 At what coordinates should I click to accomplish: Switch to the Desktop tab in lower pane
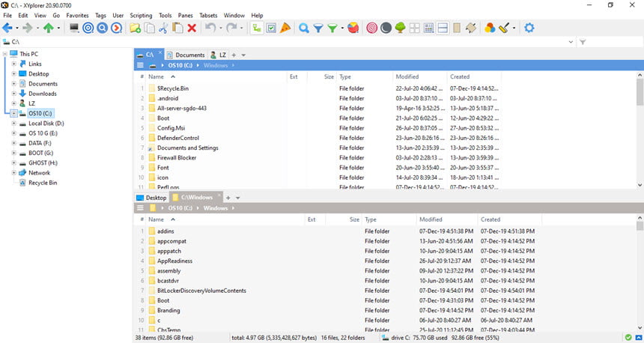coord(151,198)
